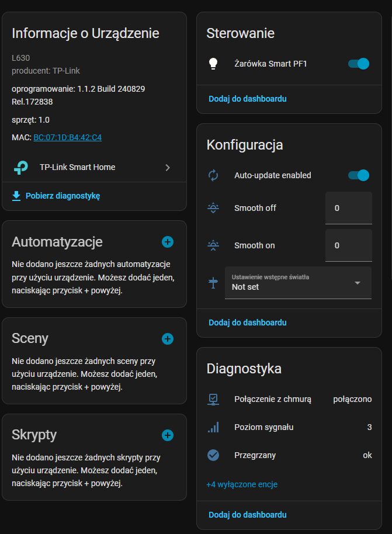Click the oprogramowanie 1.1.2 Build text

click(x=78, y=95)
